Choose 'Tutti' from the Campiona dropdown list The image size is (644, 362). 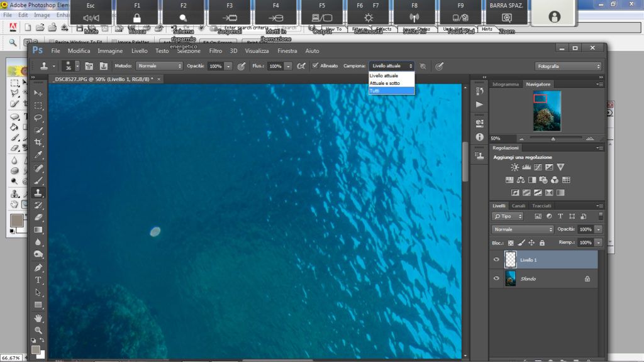(x=391, y=91)
